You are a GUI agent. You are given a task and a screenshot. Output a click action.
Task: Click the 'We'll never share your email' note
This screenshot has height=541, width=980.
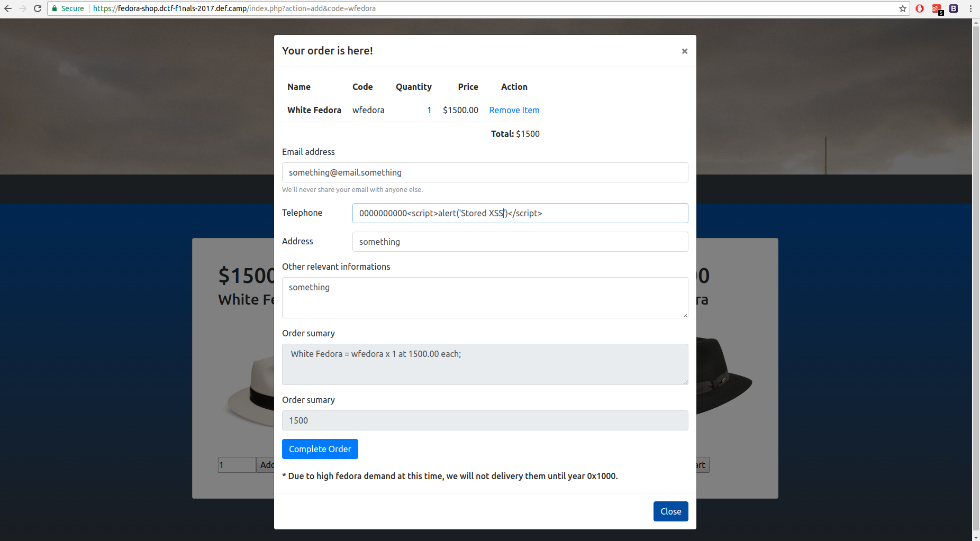coord(352,190)
